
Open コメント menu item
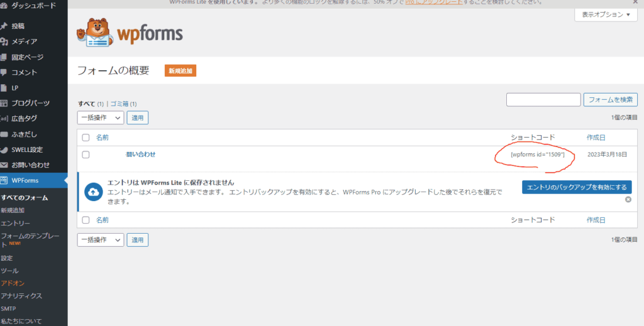tap(25, 73)
